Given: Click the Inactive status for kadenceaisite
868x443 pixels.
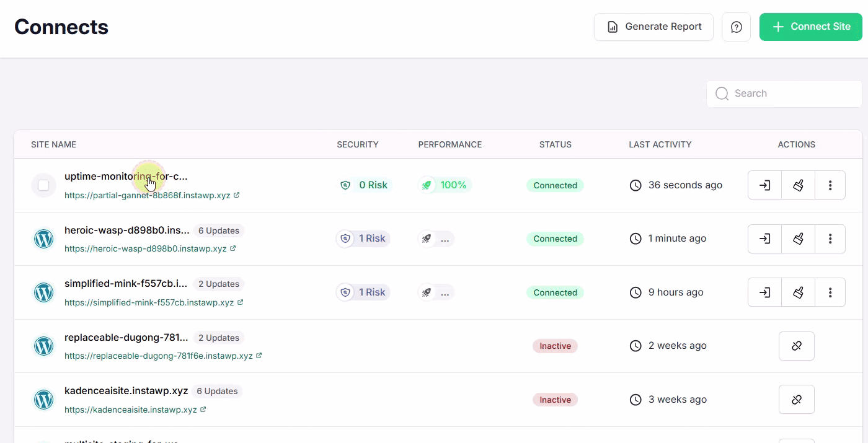Looking at the screenshot, I should (x=555, y=400).
